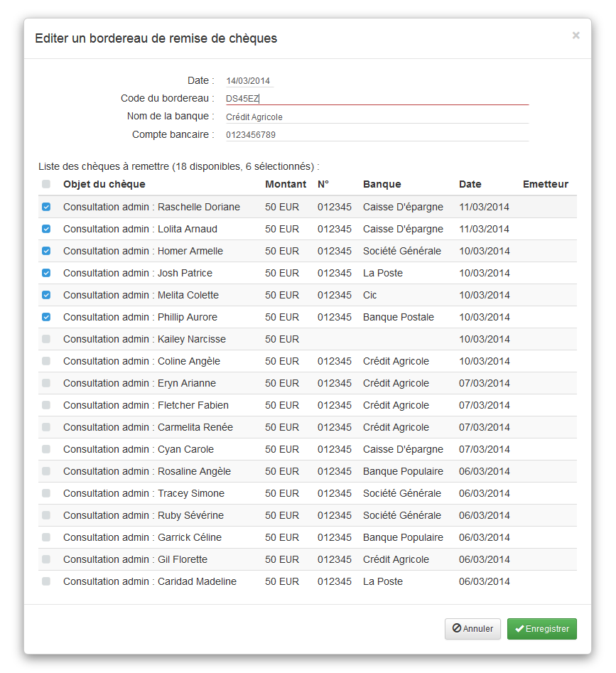
Task: Click the Banque column header
Action: coord(382,184)
